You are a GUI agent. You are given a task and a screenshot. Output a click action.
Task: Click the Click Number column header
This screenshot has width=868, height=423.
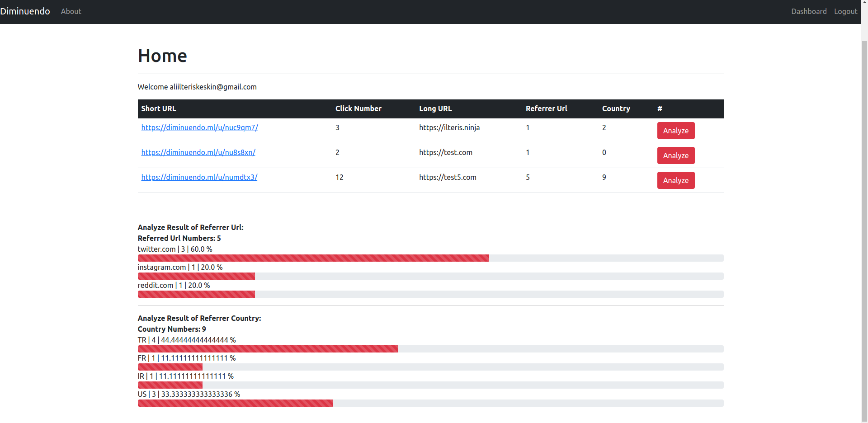click(x=358, y=108)
